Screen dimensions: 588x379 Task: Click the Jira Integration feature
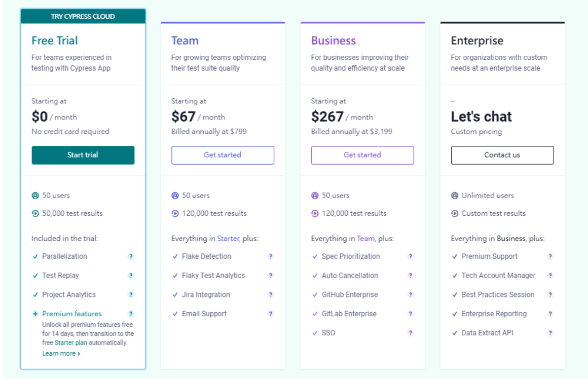pos(206,295)
